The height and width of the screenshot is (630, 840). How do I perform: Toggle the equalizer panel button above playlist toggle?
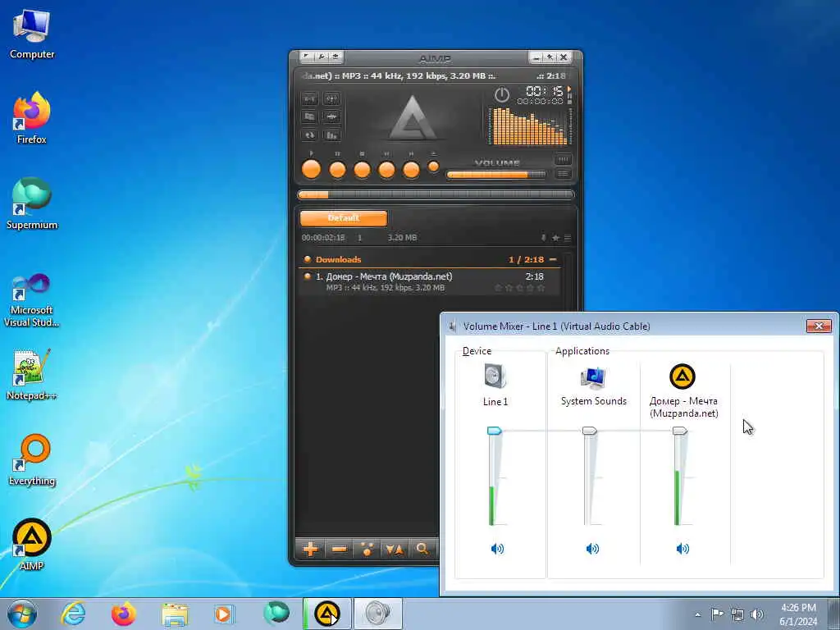[x=563, y=160]
